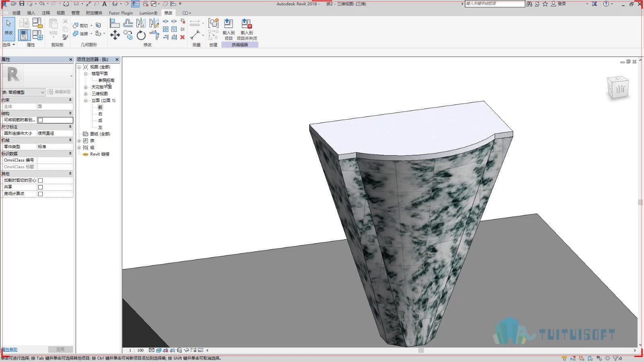Click the Measure between two references icon
This screenshot has width=644, height=362.
195,35
